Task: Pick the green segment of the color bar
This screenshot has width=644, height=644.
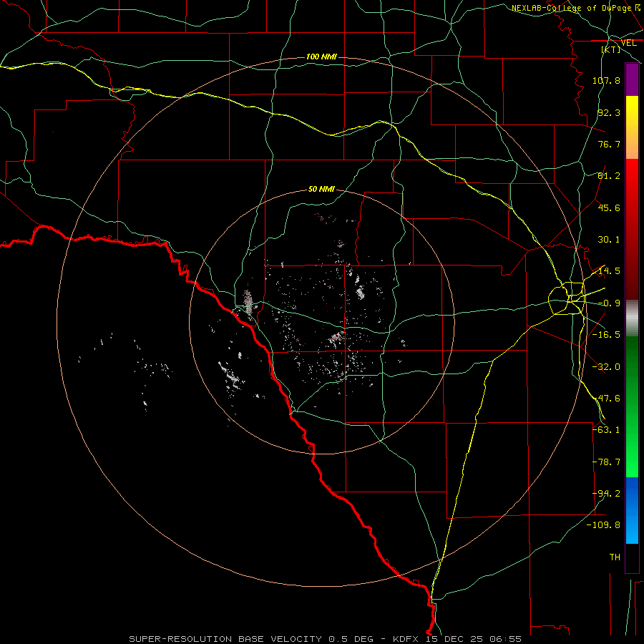Action: (632, 406)
